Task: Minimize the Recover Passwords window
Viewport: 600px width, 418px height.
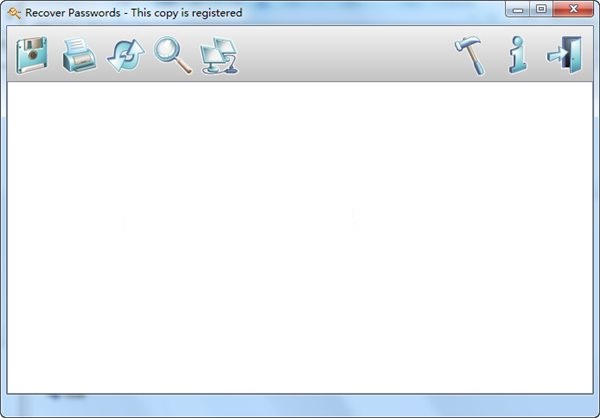Action: tap(518, 9)
